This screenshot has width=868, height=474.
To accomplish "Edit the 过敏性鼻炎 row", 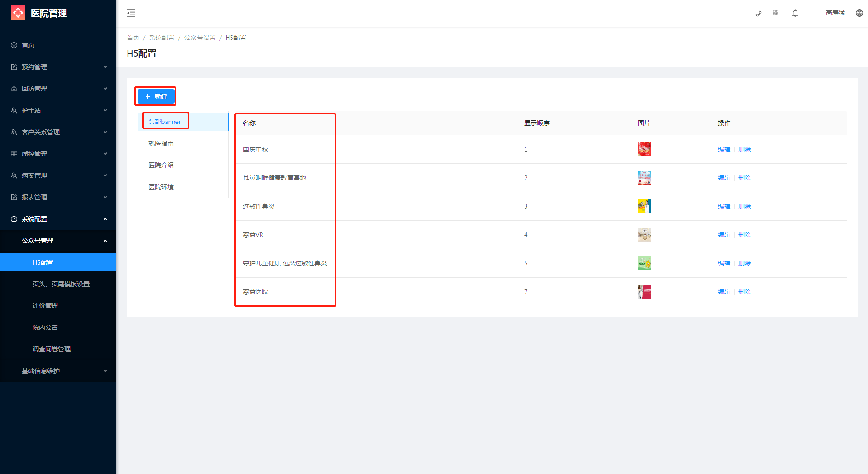I will pos(724,206).
